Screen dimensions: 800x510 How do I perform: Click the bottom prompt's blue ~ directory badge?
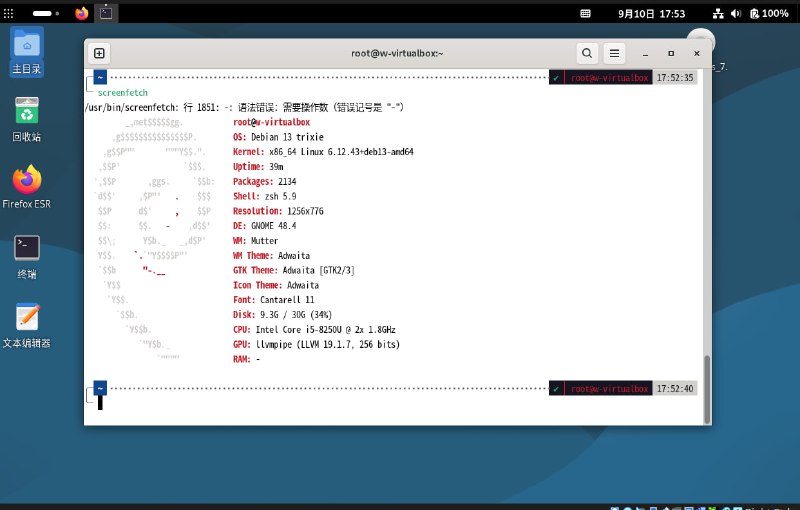tap(101, 388)
